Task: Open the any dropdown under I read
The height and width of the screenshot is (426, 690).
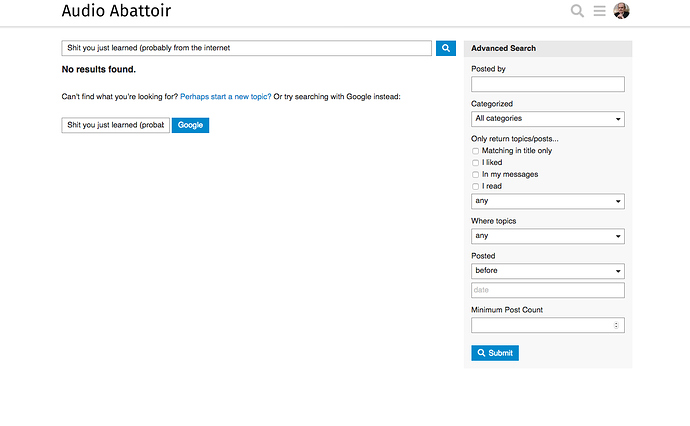Action: point(547,201)
